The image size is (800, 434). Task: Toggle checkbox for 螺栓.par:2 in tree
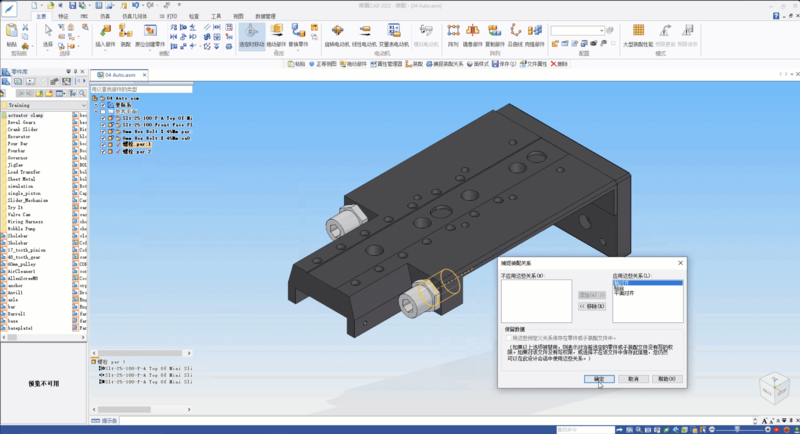102,152
